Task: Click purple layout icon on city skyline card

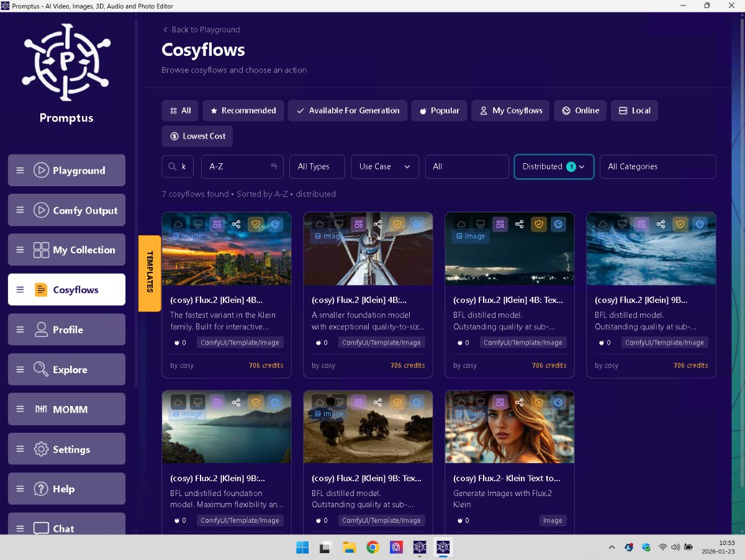Action: coord(217,224)
